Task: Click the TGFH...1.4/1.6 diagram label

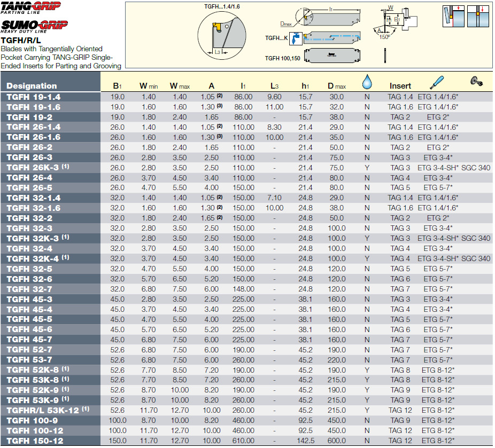Action: click(x=222, y=6)
